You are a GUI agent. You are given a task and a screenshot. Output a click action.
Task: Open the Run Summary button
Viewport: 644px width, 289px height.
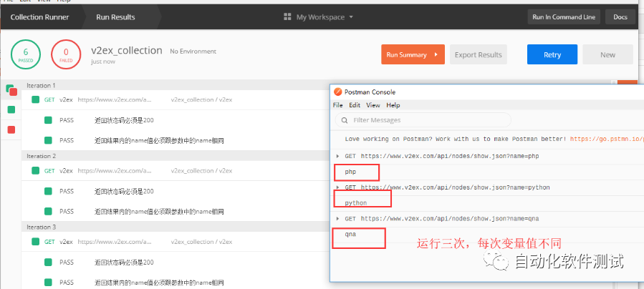413,54
